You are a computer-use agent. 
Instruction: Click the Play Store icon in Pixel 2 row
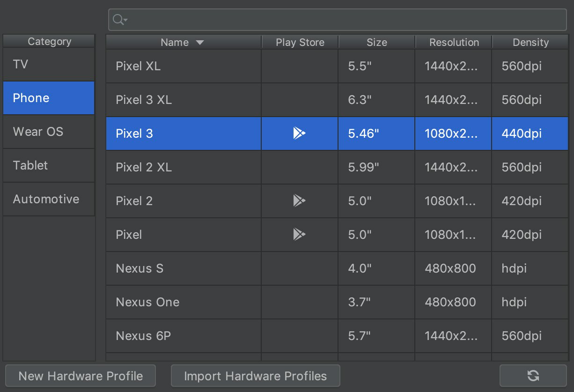point(299,201)
